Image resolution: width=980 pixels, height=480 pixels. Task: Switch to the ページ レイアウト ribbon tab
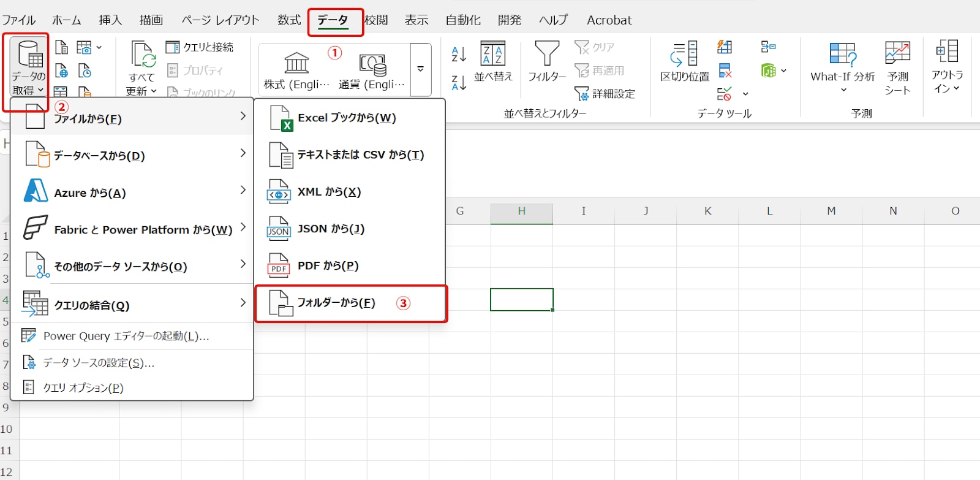[x=221, y=20]
